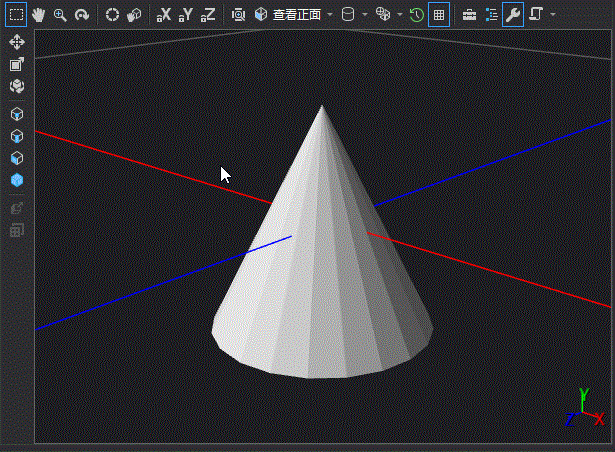Viewport: 615px width, 452px height.
Task: Click the 查看正面 view cube button
Action: [288, 15]
